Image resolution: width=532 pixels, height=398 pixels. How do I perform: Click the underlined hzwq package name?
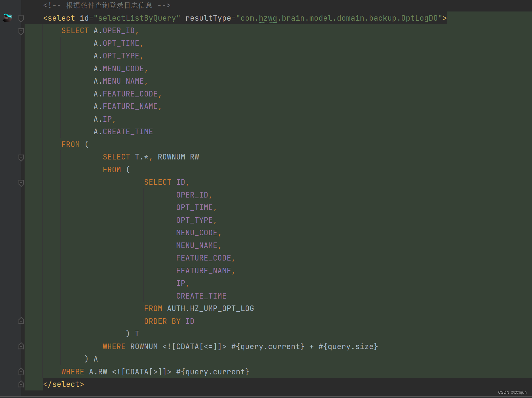(268, 18)
